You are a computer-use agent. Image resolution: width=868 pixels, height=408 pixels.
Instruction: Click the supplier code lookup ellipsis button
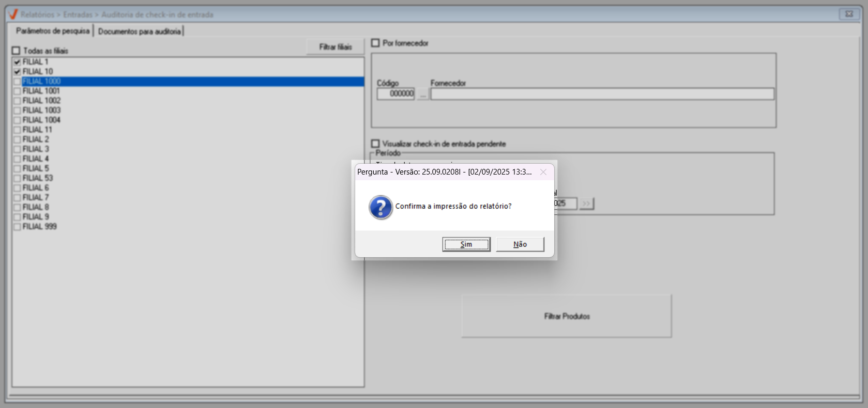point(423,94)
